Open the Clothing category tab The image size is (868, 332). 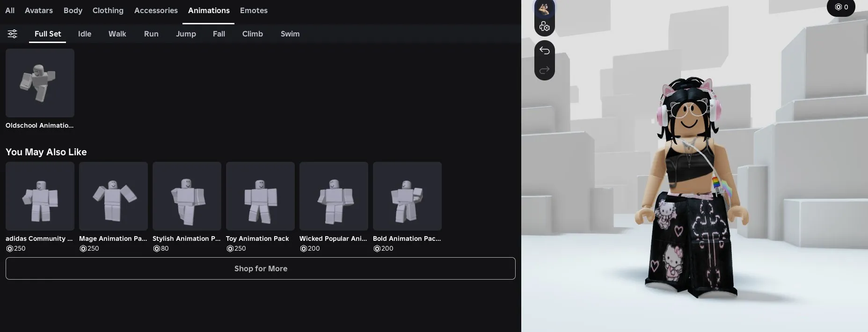pos(108,10)
